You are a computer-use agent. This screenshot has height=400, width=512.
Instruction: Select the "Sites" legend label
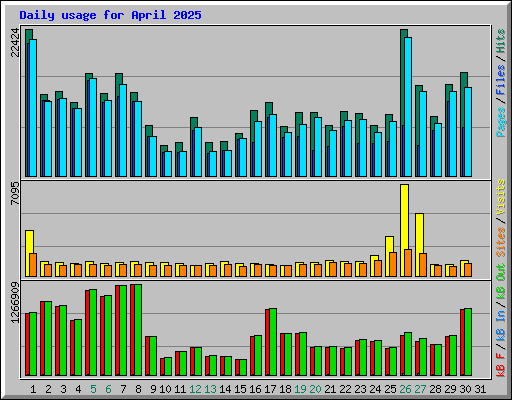[x=501, y=242]
